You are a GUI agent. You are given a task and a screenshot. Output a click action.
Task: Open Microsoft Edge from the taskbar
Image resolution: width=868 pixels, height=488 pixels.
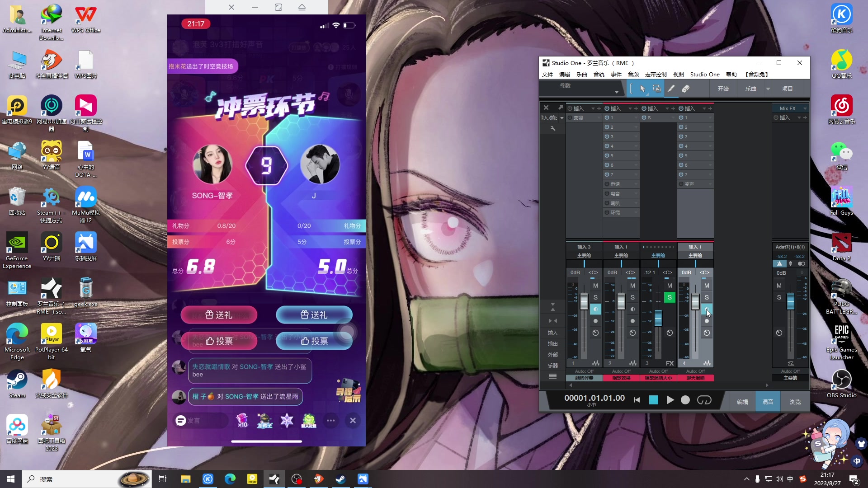[230, 479]
